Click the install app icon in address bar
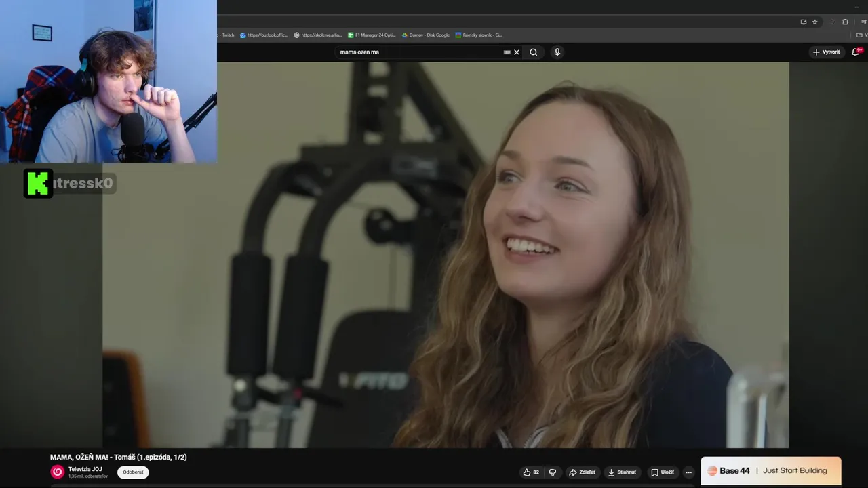The width and height of the screenshot is (868, 488). (804, 22)
